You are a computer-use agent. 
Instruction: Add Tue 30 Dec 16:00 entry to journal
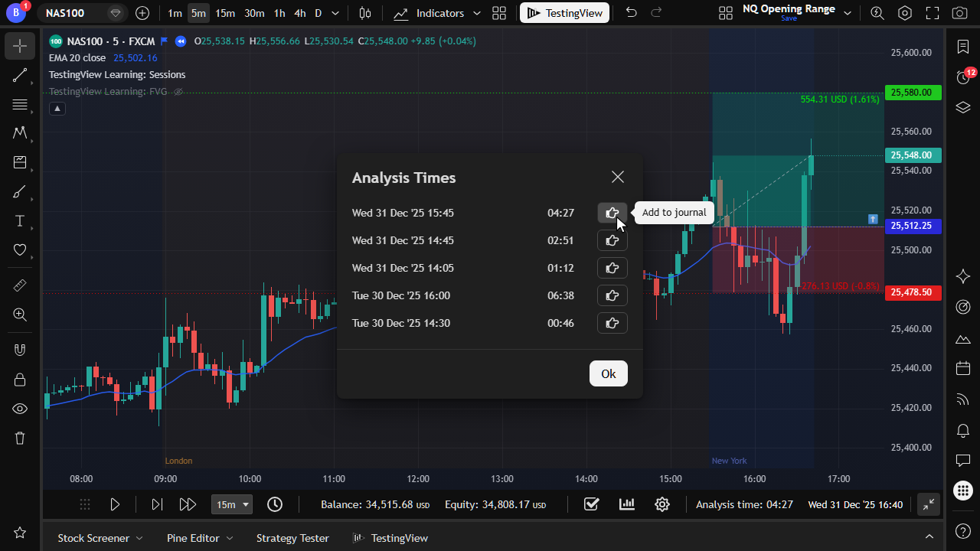612,295
